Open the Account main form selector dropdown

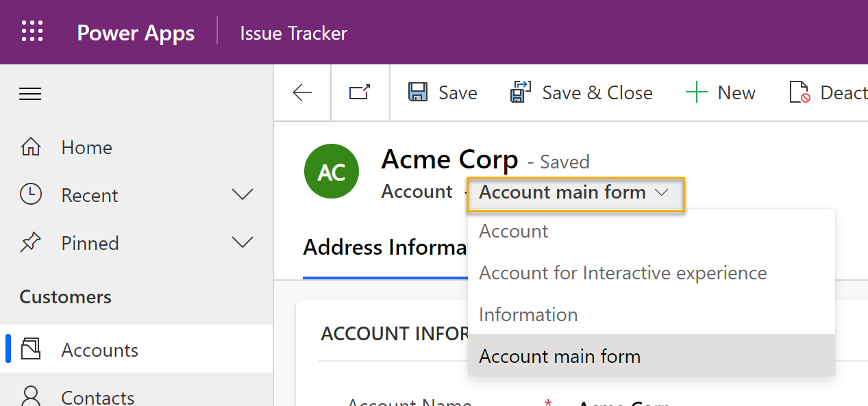pos(575,193)
